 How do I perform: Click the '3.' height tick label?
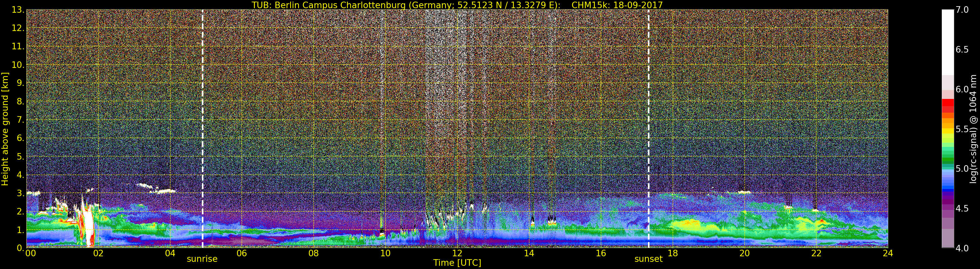pos(21,193)
